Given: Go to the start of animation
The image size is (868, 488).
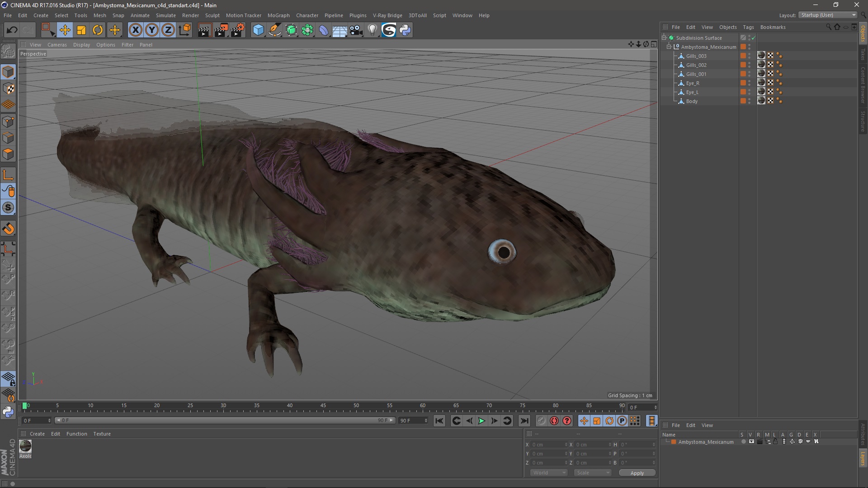Looking at the screenshot, I should (439, 421).
